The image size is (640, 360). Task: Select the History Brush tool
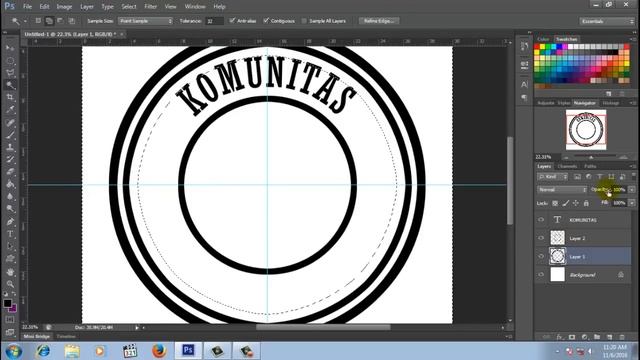[10, 160]
